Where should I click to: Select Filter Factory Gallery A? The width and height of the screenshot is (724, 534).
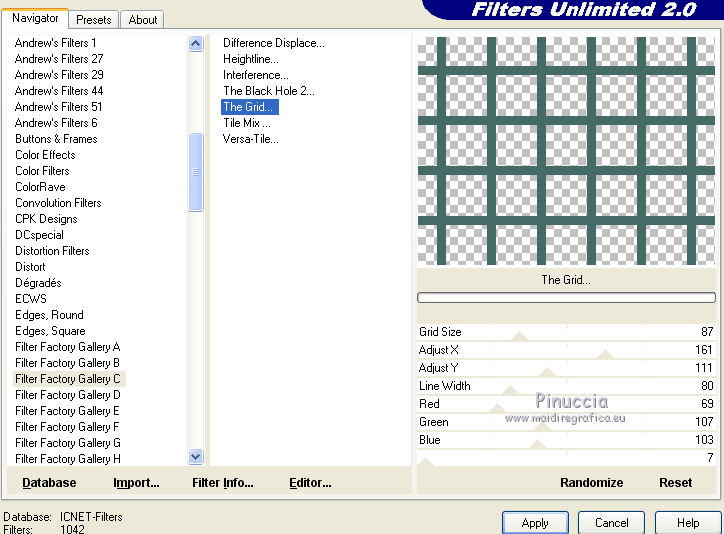(67, 347)
